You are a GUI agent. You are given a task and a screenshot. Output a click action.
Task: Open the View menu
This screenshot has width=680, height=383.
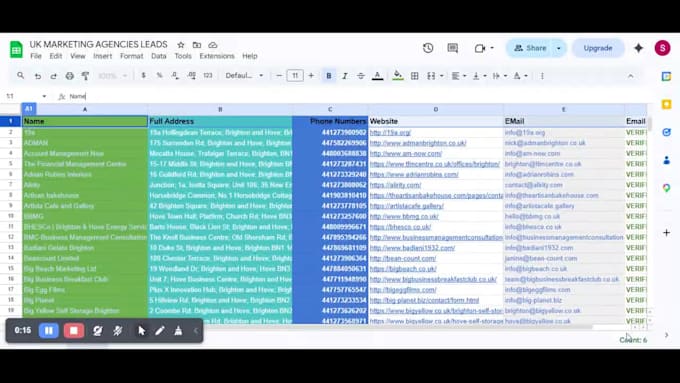click(78, 56)
